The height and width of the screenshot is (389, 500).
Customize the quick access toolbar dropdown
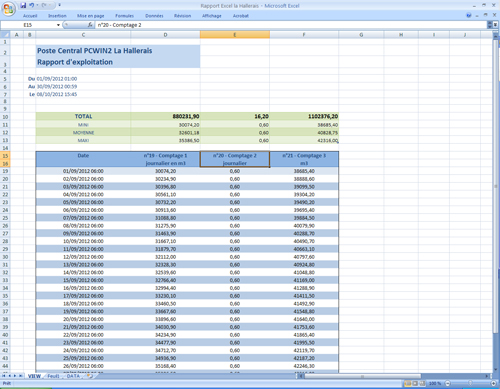(x=59, y=5)
